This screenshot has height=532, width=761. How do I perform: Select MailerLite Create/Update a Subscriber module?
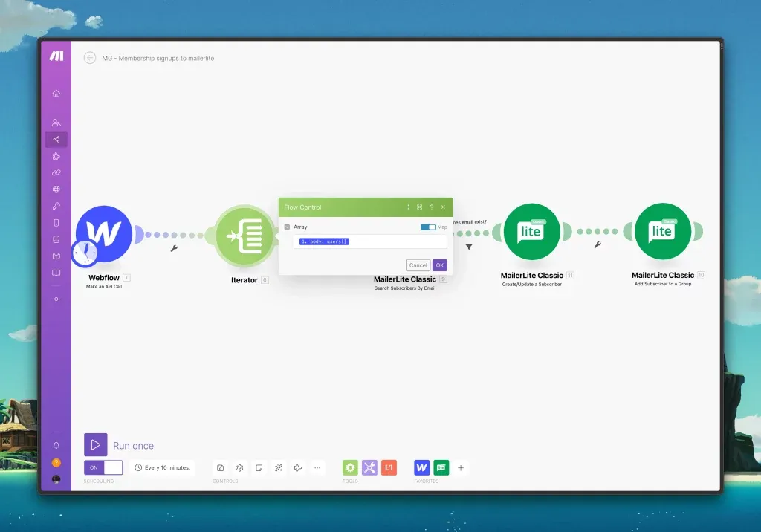pos(531,232)
